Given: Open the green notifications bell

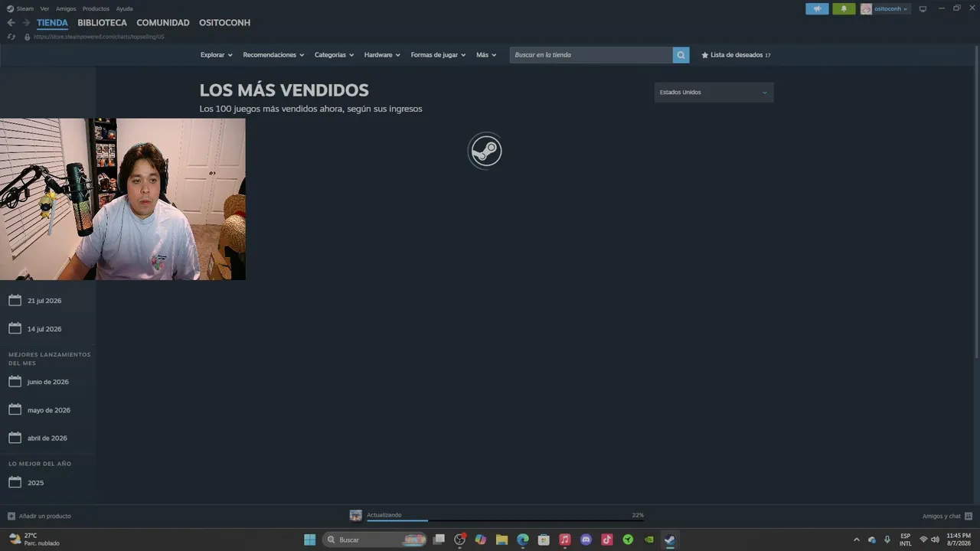Looking at the screenshot, I should pos(844,8).
